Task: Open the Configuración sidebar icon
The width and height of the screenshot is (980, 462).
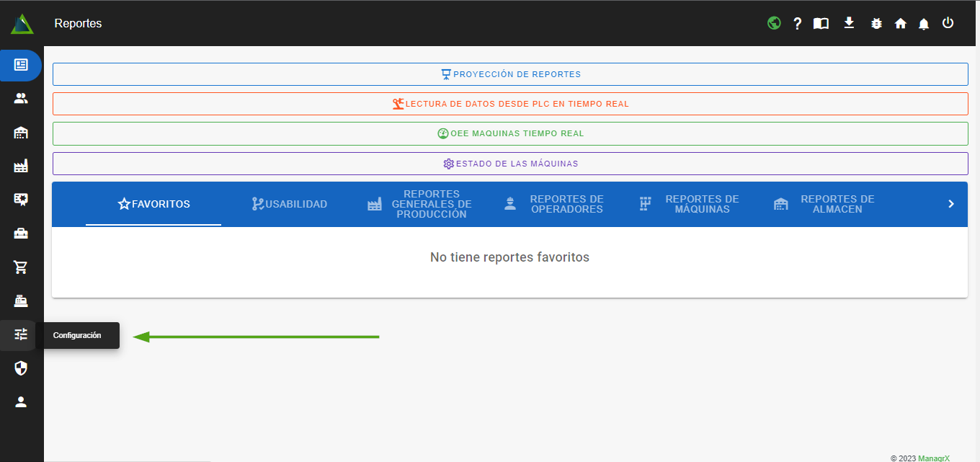Action: point(21,334)
